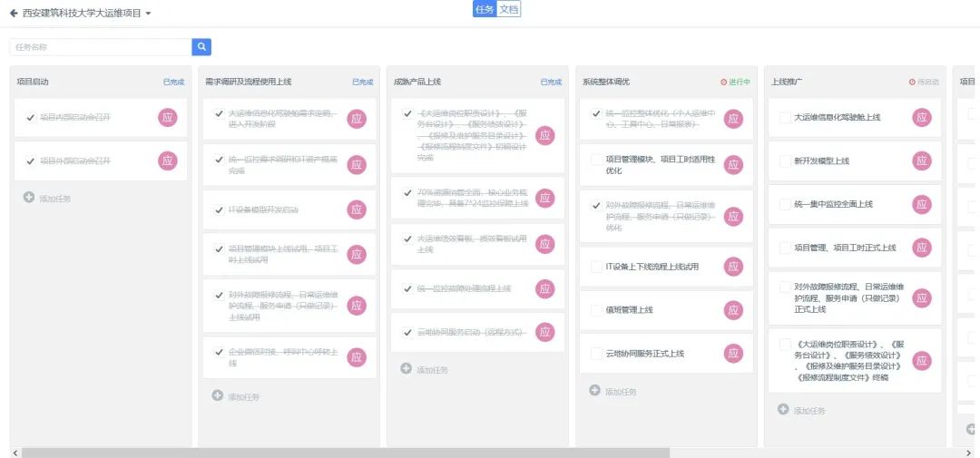The image size is (980, 458).
Task: Click avatar on IT设备模型开发启动 card
Action: pyautogui.click(x=357, y=210)
